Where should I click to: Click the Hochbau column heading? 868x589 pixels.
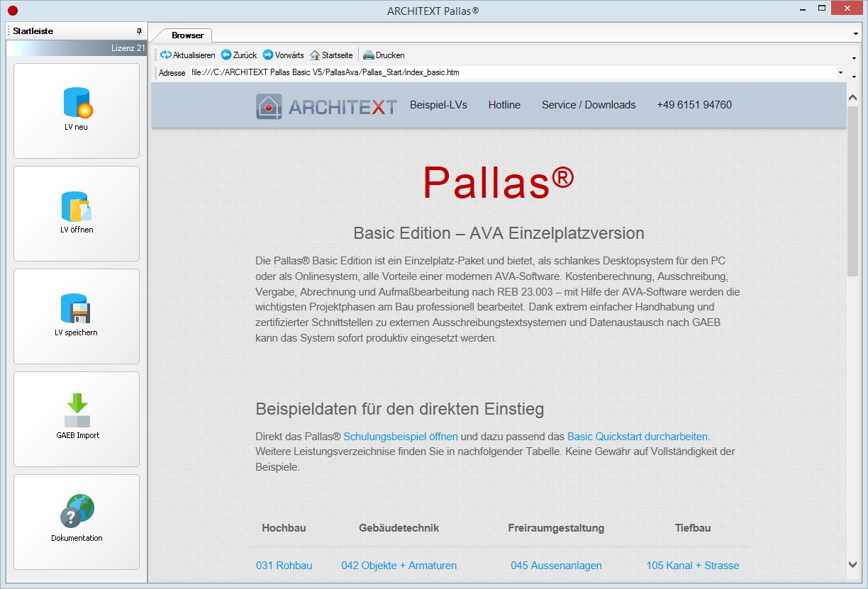pyautogui.click(x=284, y=528)
